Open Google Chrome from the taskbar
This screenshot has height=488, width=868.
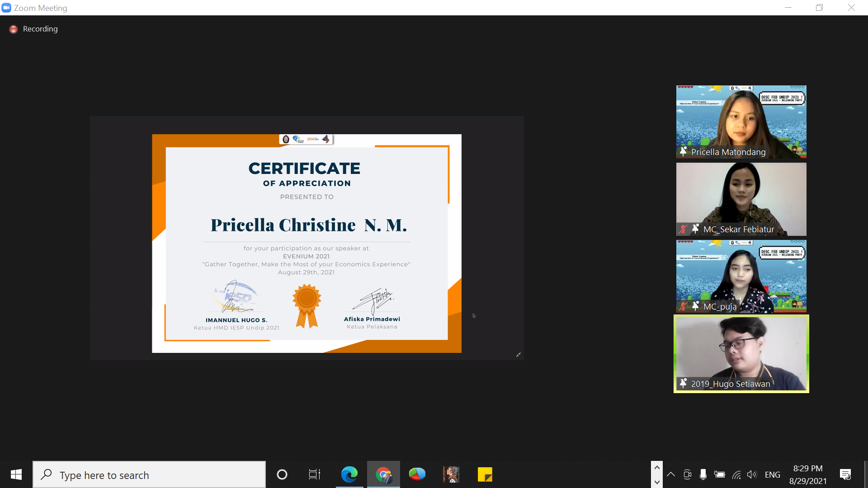383,474
